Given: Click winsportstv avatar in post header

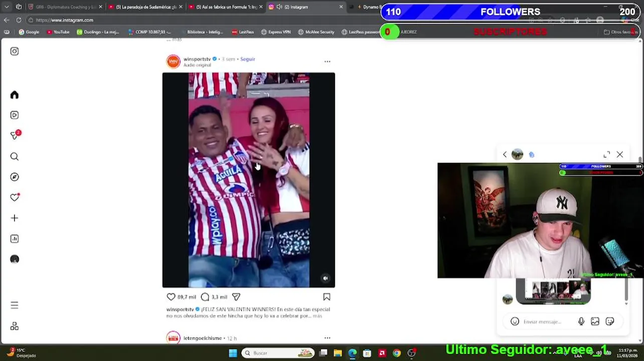Looking at the screenshot, I should tap(173, 61).
